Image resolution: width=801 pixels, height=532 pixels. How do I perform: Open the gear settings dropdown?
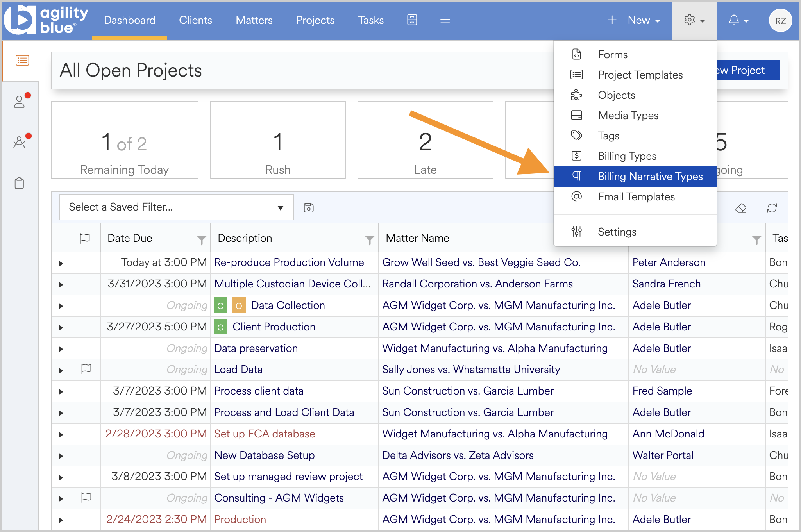(694, 20)
